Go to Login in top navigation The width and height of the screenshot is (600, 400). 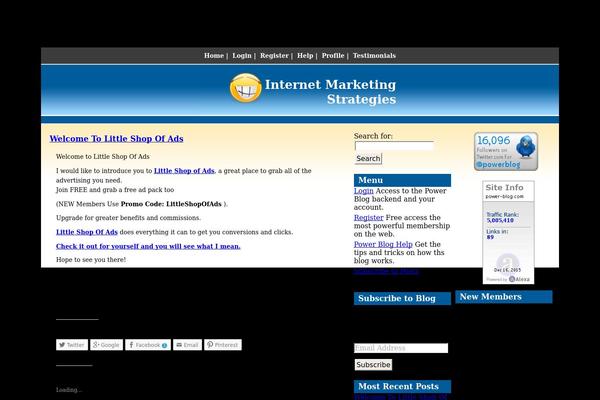242,56
